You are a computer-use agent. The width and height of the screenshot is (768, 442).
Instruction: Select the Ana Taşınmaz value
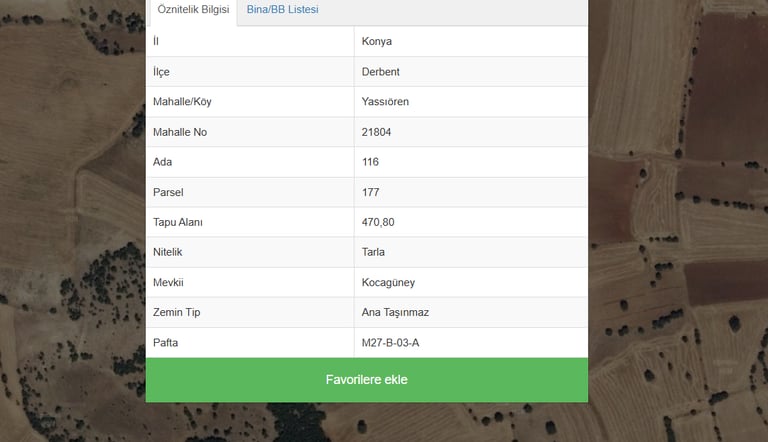[395, 313]
